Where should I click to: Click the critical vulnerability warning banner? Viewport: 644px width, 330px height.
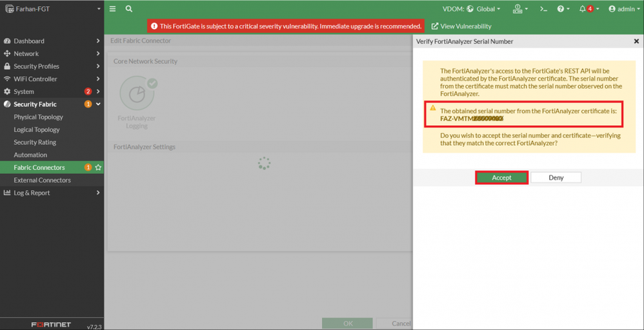[x=286, y=26]
